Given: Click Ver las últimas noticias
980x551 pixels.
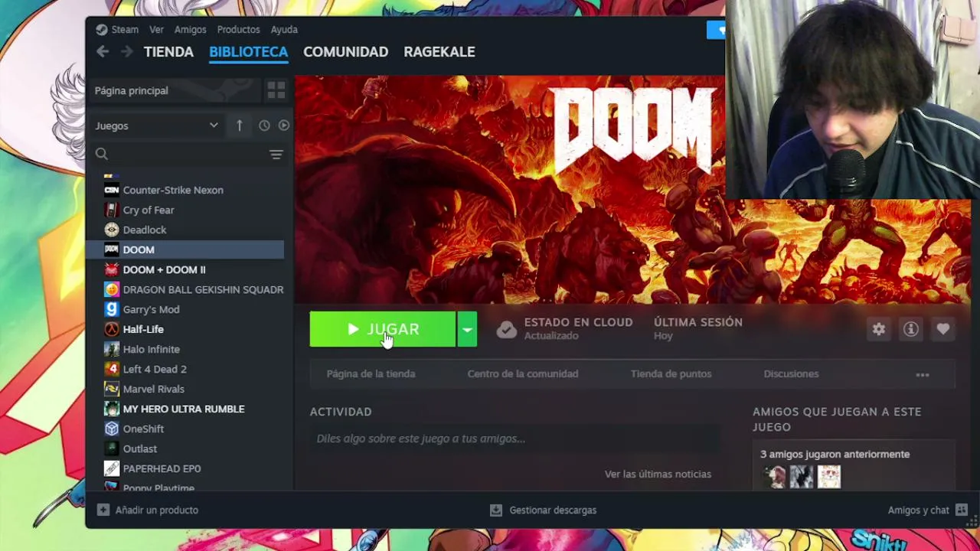Looking at the screenshot, I should tap(658, 474).
